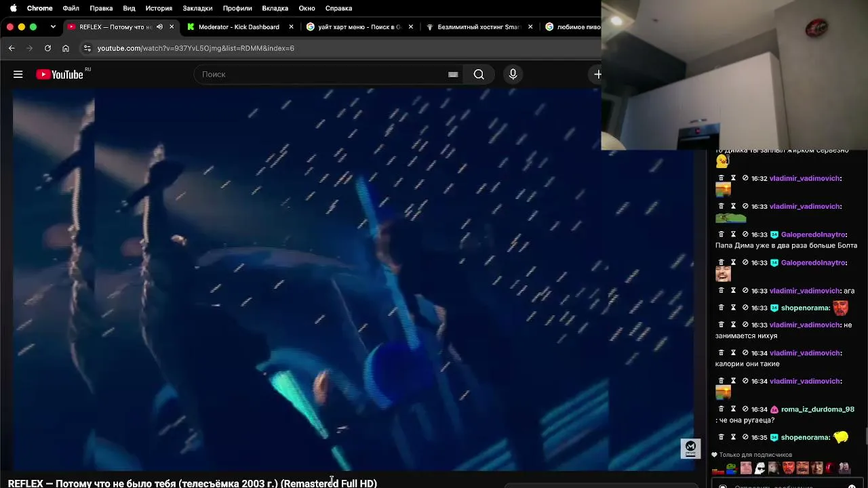868x488 pixels.
Task: Close the Moderator - Kick Dashboard tab
Action: tap(292, 27)
